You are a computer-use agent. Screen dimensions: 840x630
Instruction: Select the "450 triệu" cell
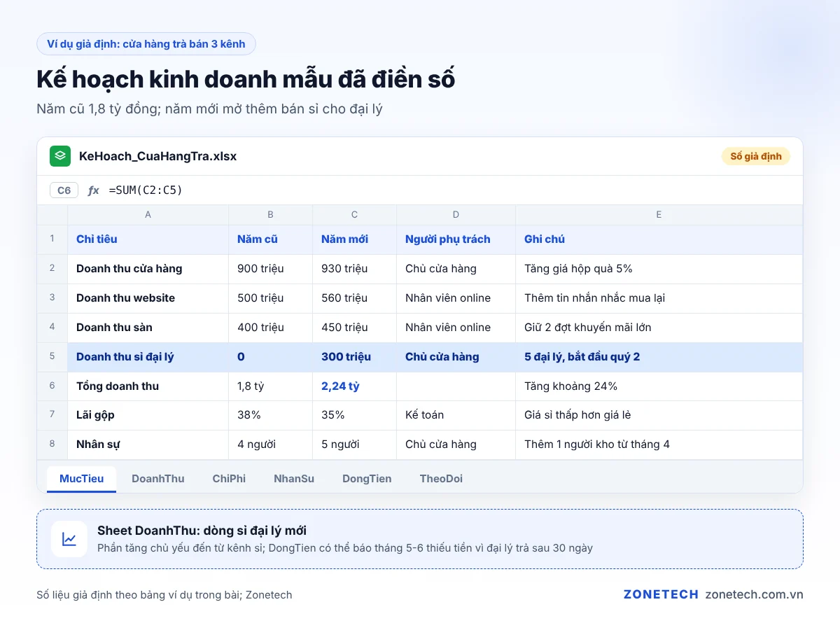pos(354,328)
